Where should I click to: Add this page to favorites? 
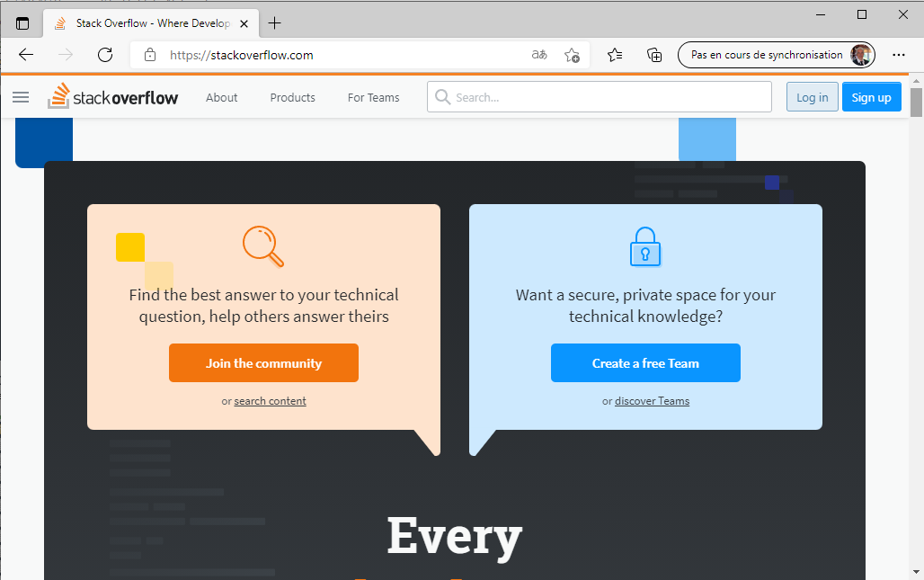[x=572, y=55]
